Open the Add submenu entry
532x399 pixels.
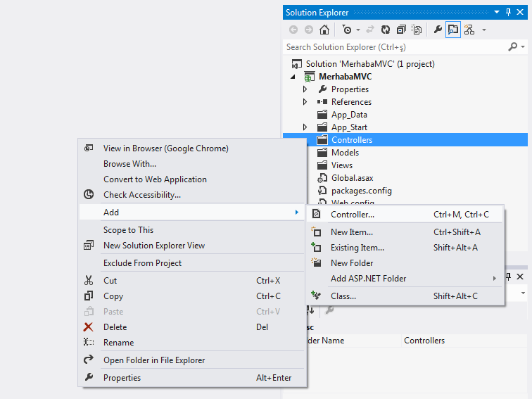pyautogui.click(x=192, y=212)
